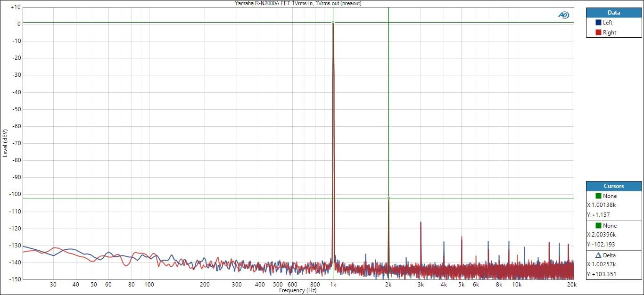
Task: Click the Level (dBV) axis label
Action: [5, 143]
